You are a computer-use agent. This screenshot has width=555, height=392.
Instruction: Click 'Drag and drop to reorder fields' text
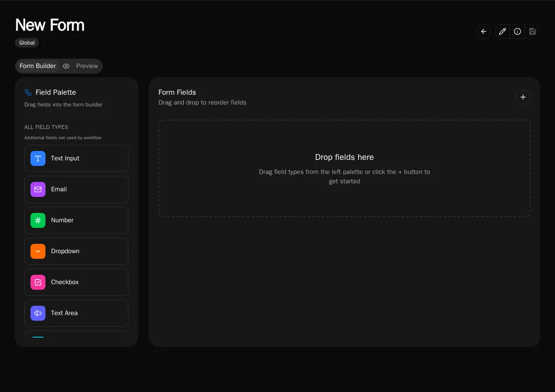pos(202,102)
